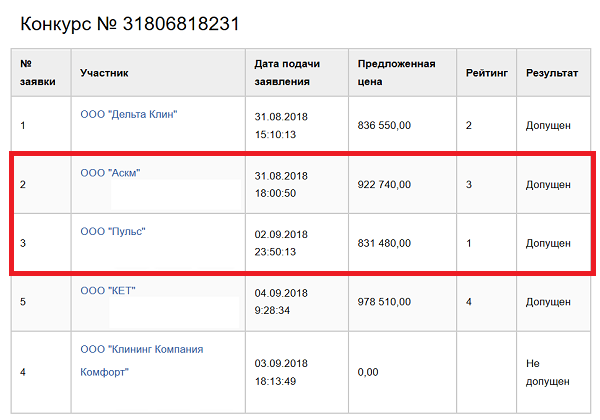Click the heading "Конкурс № 31806818231"
Image resolution: width=600 pixels, height=420 pixels.
[130, 22]
